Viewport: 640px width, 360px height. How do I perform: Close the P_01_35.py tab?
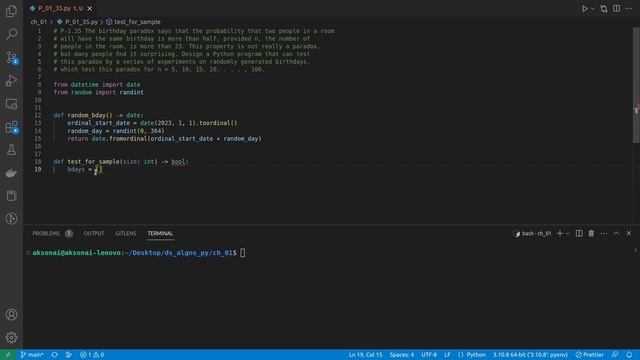coord(89,8)
